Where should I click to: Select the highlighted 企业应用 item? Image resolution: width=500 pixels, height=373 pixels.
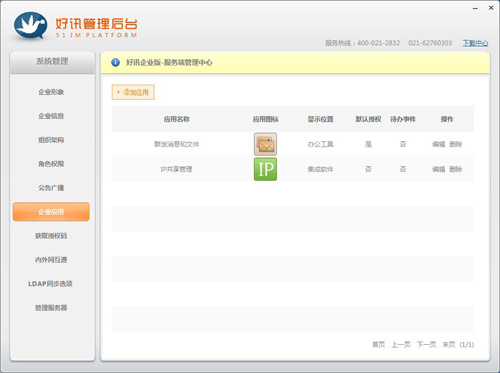tap(51, 212)
